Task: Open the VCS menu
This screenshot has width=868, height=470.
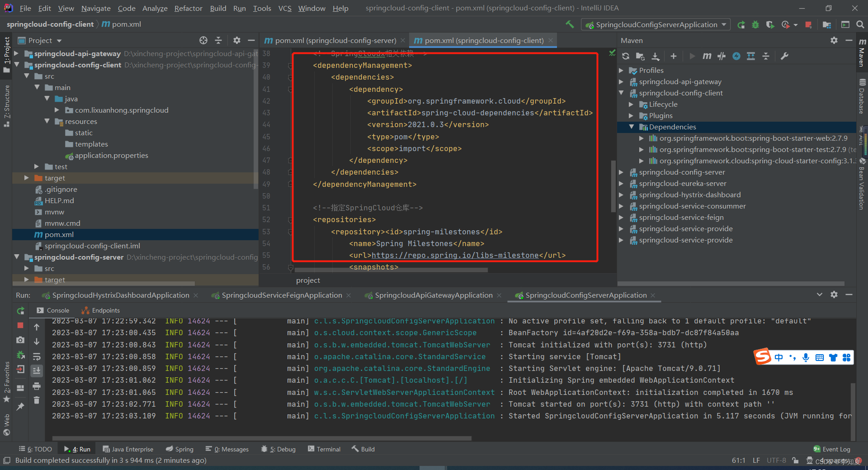Action: coord(285,8)
